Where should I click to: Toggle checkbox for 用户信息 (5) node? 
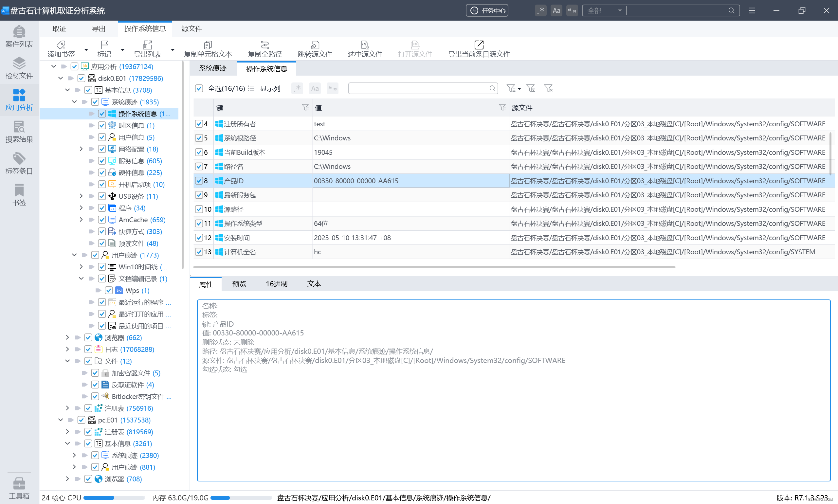[x=102, y=137]
